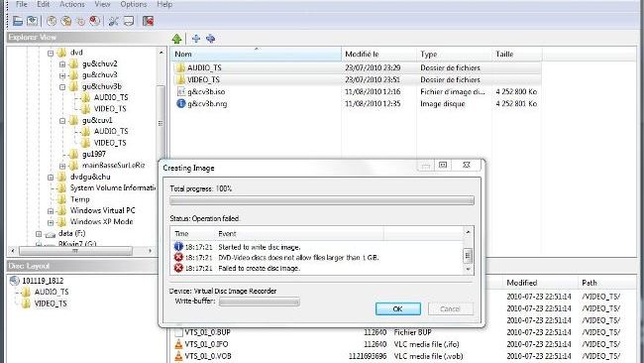The width and height of the screenshot is (644, 363).
Task: Sort files by the Modifié le column
Action: point(378,54)
